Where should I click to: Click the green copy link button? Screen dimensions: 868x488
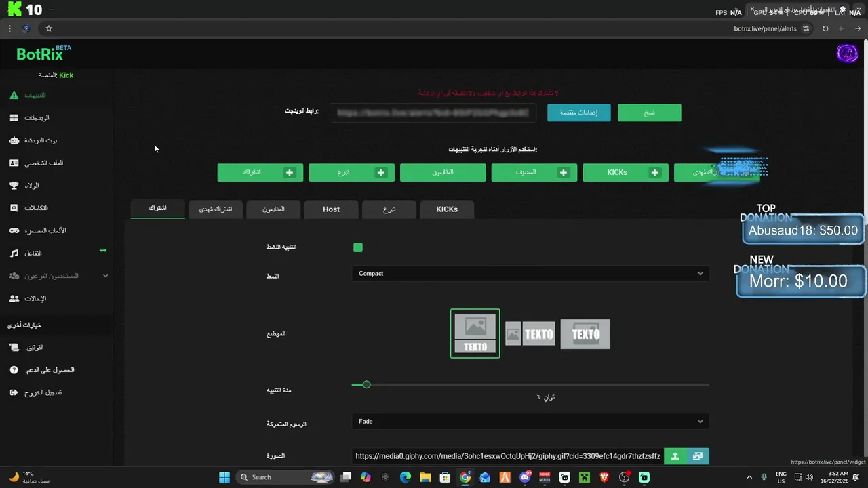pyautogui.click(x=650, y=113)
